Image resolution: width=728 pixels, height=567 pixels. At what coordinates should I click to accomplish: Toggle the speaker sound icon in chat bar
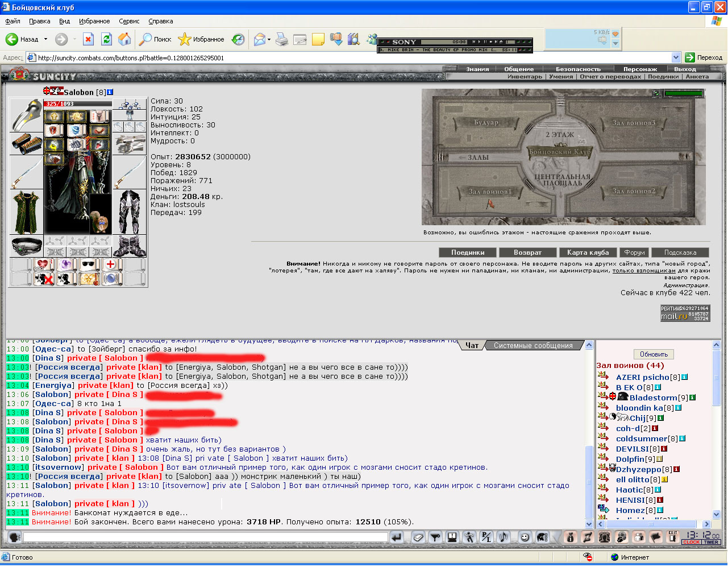(x=503, y=537)
